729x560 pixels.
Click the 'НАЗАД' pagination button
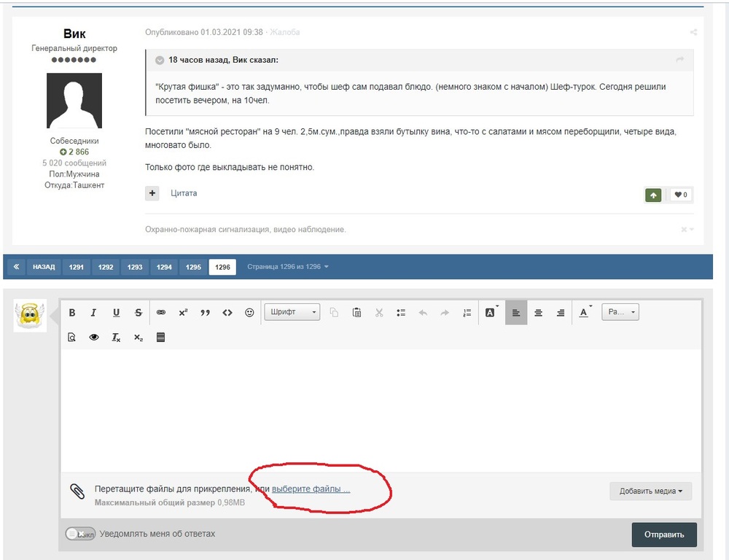pyautogui.click(x=44, y=268)
